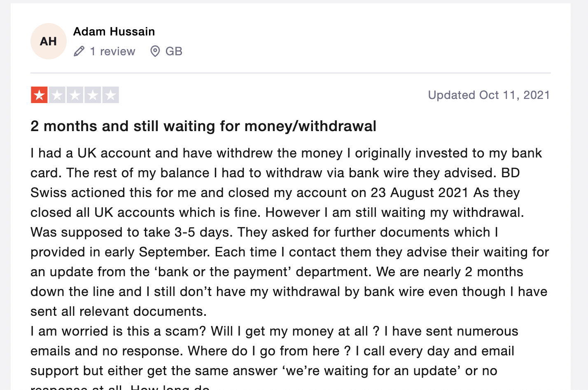The height and width of the screenshot is (390, 588).
Task: Click the first red star
Action: (39, 95)
